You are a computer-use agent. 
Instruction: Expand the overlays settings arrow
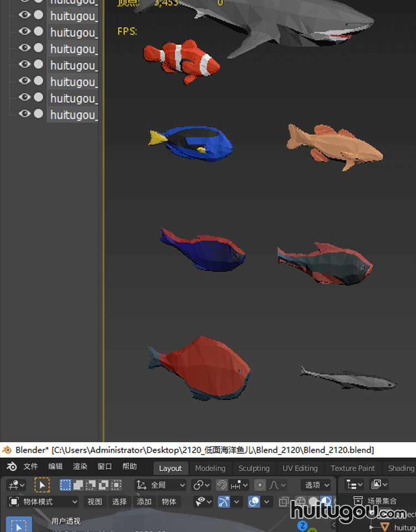pos(267,502)
